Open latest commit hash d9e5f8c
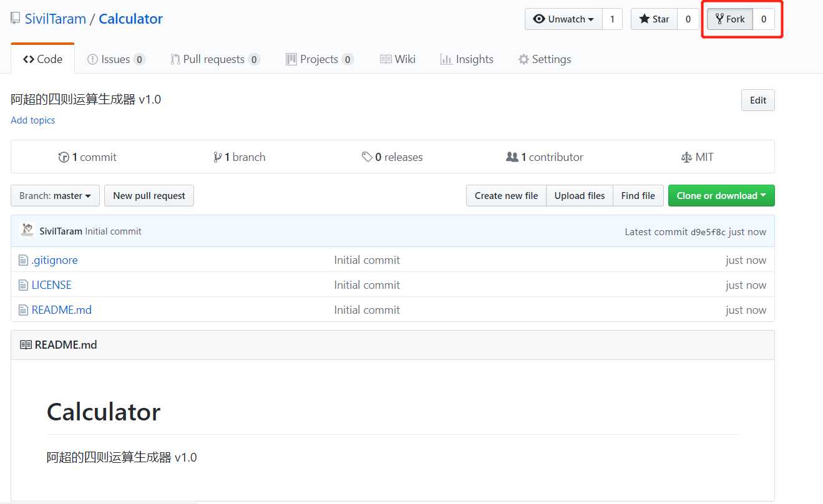Image resolution: width=823 pixels, height=504 pixels. (x=708, y=232)
